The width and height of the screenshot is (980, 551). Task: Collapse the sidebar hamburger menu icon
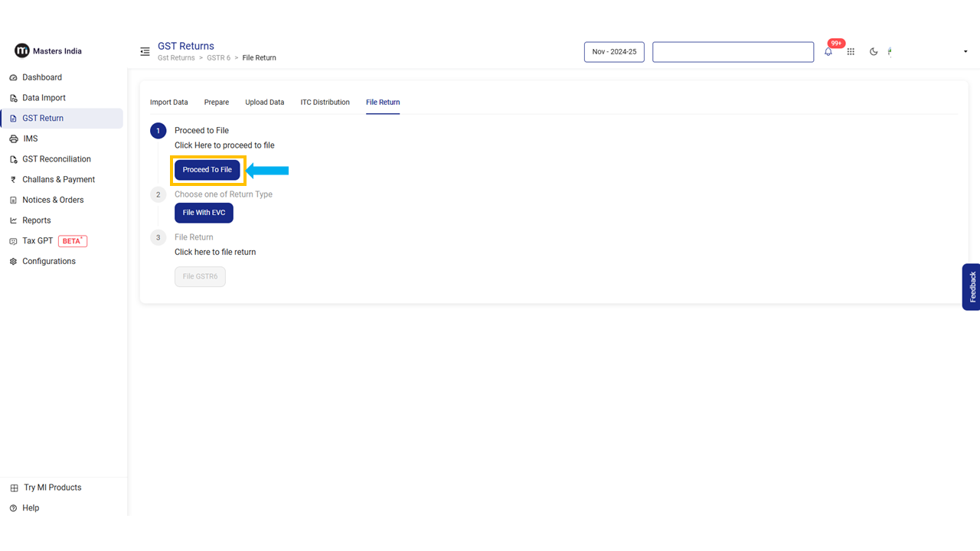point(145,52)
